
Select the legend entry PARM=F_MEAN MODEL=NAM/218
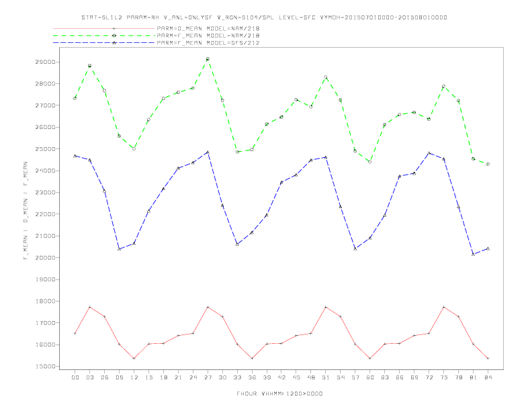pyautogui.click(x=208, y=36)
